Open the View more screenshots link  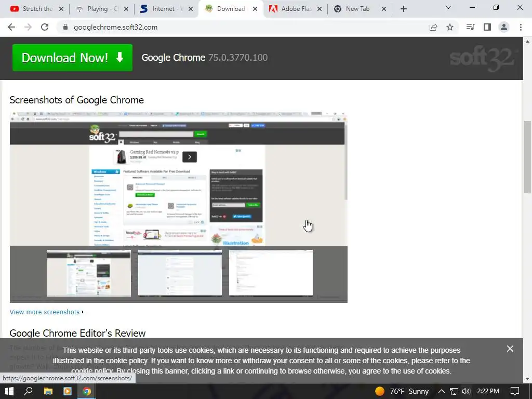(x=45, y=312)
